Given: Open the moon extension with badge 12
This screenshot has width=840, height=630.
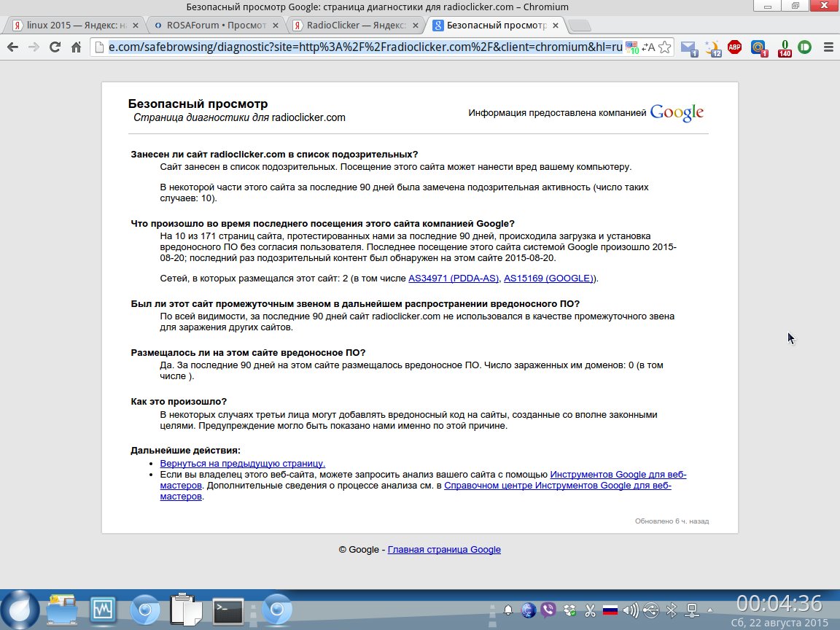Looking at the screenshot, I should pyautogui.click(x=713, y=48).
